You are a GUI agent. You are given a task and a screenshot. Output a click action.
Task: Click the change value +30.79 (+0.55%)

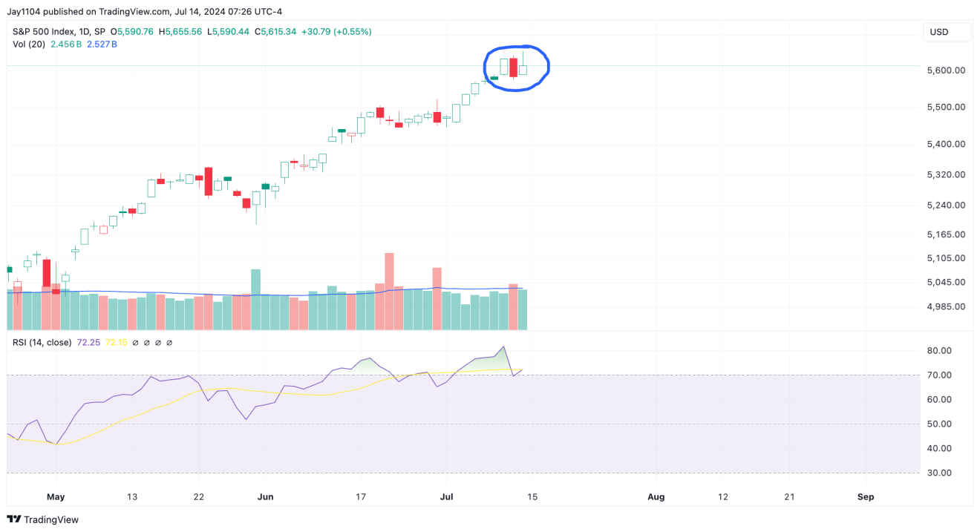click(336, 32)
